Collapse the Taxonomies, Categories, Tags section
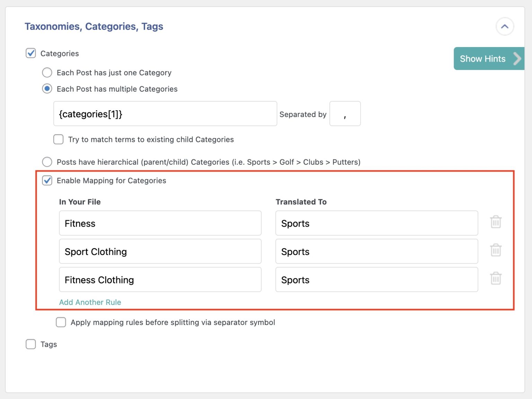Screen dimensions: 532x399 pos(505,26)
